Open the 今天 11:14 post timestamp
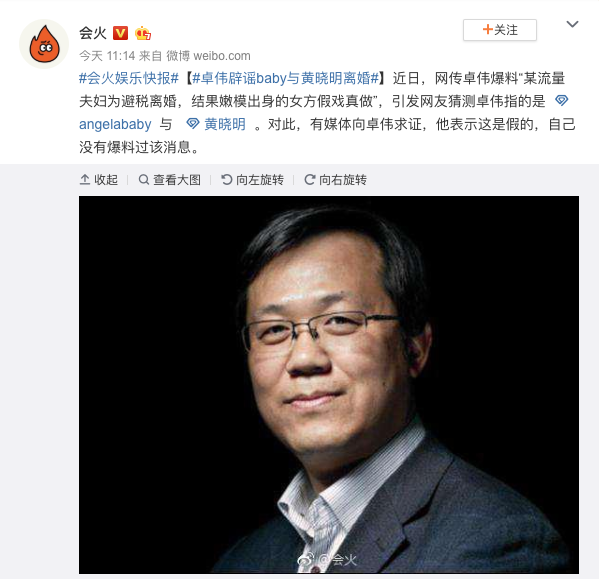The height and width of the screenshot is (579, 599). tap(107, 56)
